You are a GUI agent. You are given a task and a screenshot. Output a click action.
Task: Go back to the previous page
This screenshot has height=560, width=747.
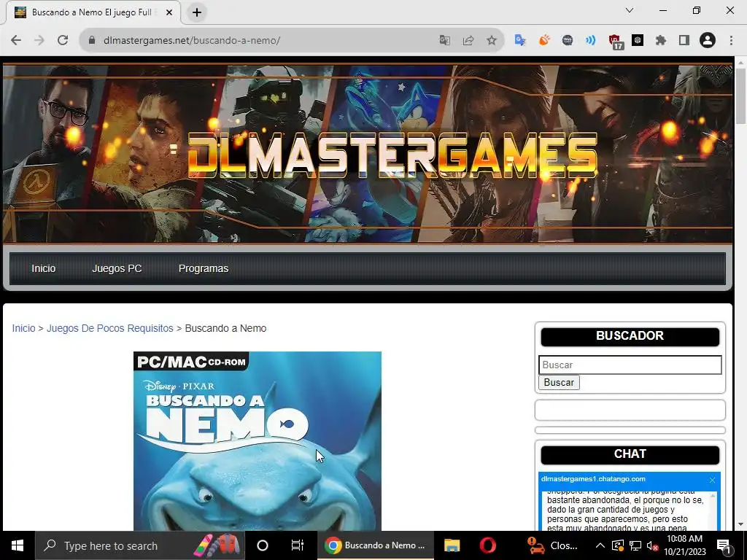[16, 41]
